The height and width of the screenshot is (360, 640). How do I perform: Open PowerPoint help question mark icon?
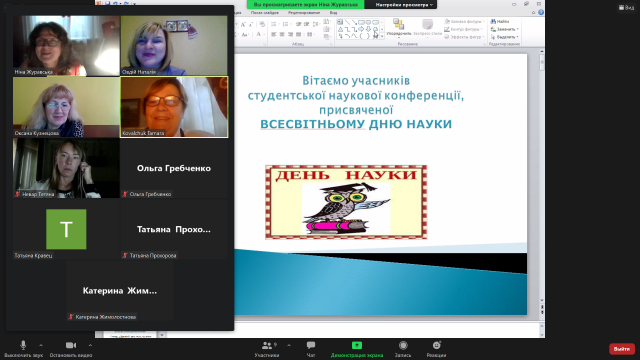click(541, 12)
